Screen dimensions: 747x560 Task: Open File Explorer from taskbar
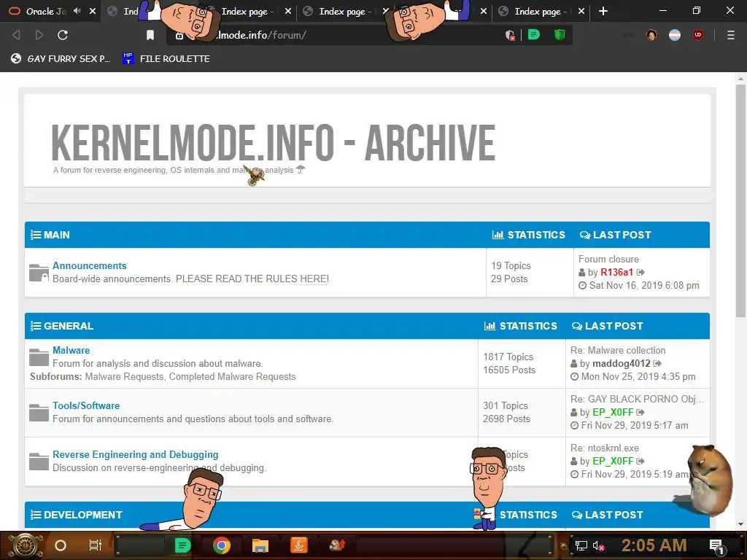(x=260, y=545)
